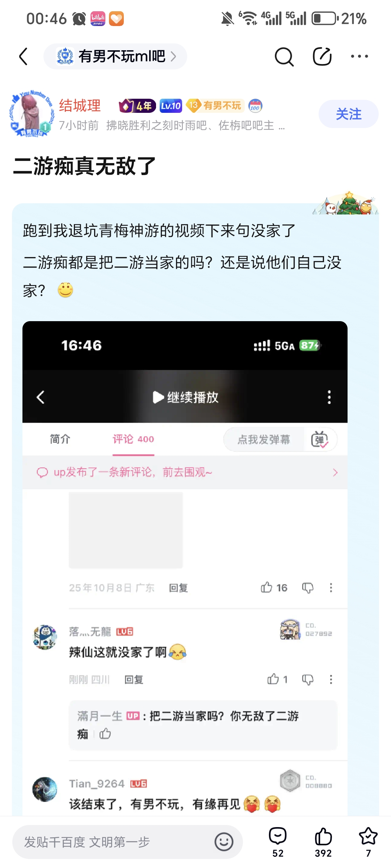Open search with magnifier icon
391x868 pixels.
pyautogui.click(x=284, y=57)
